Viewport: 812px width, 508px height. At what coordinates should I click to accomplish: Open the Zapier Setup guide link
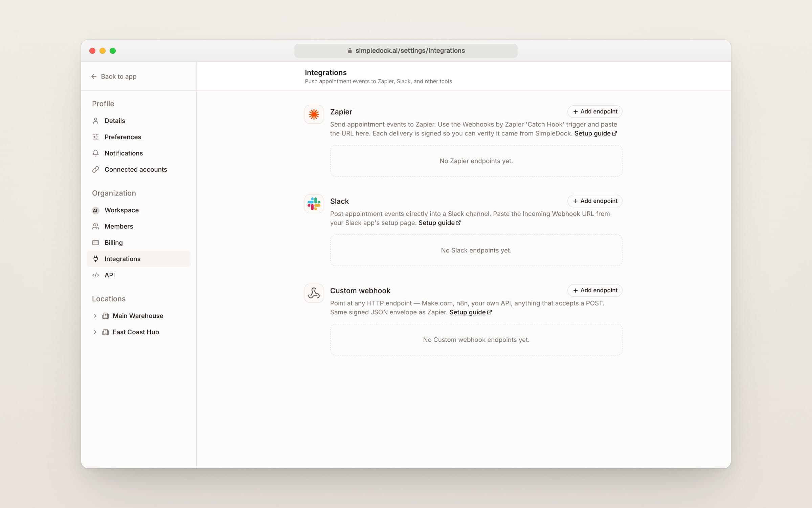tap(595, 133)
